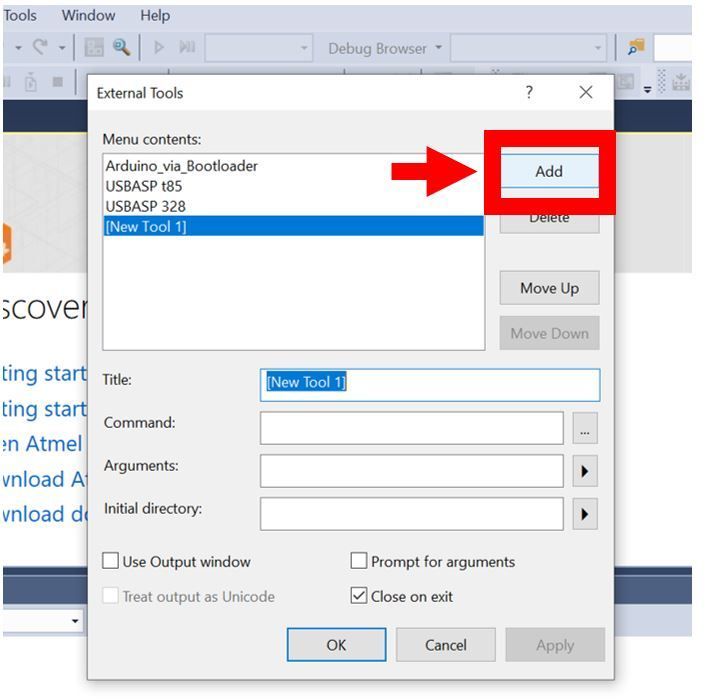Browse for command with the ellipsis button
Screen dimensions: 707x699
585,428
